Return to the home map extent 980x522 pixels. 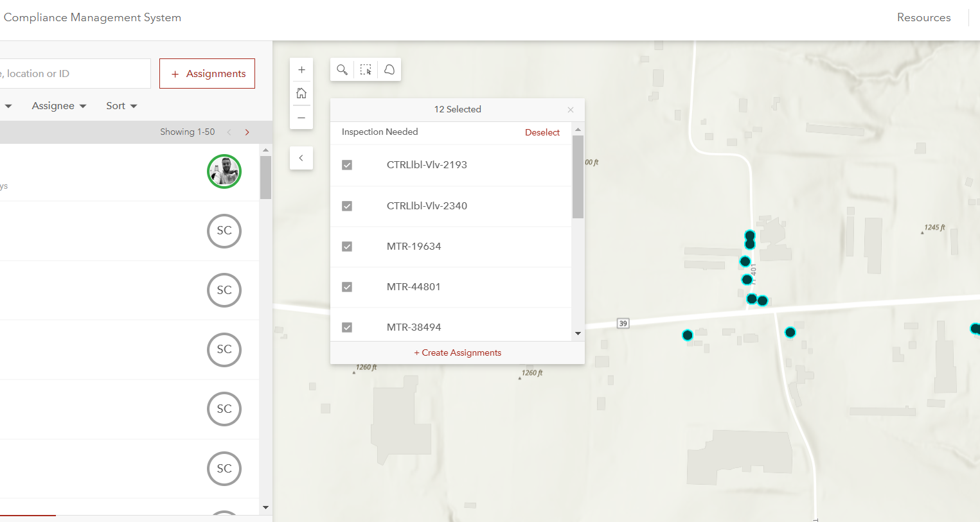coord(301,92)
